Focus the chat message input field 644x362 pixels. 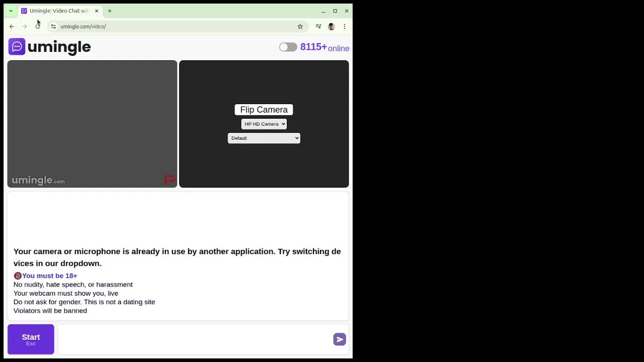click(x=195, y=339)
